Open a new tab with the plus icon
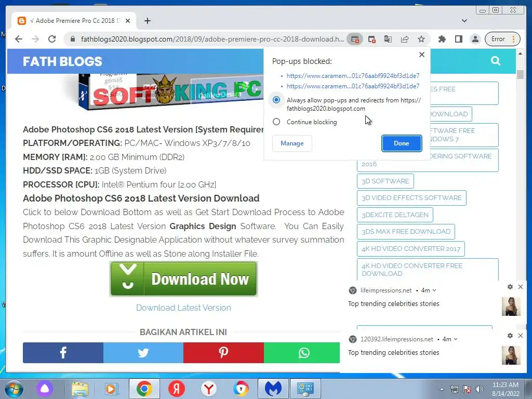The image size is (532, 399). coord(147,21)
